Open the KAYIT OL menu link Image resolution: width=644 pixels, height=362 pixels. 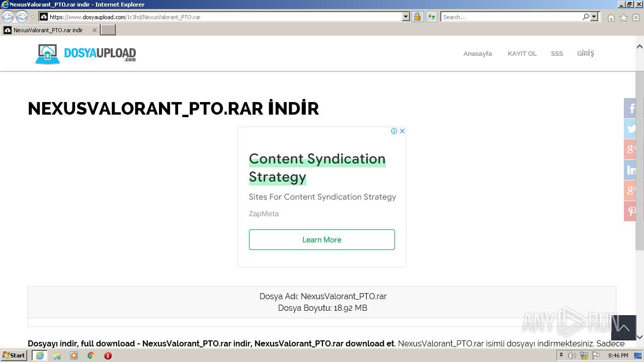522,53
